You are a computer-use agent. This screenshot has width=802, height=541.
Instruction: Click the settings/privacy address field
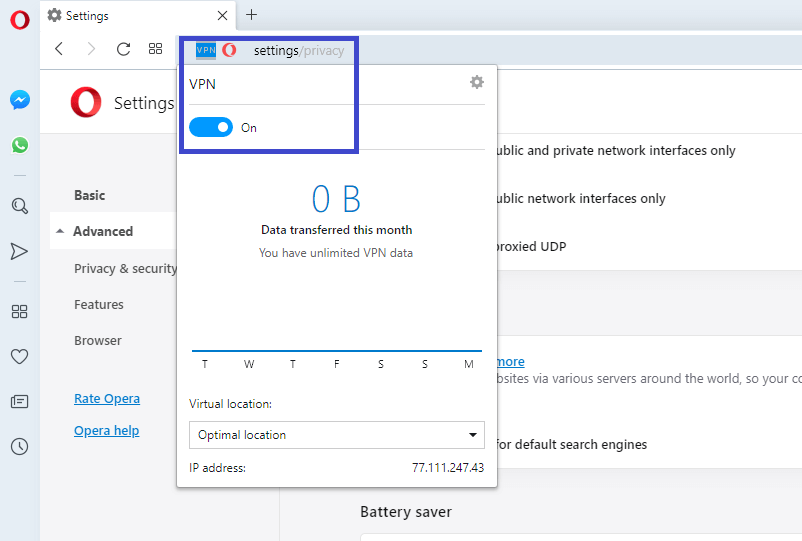coord(299,50)
